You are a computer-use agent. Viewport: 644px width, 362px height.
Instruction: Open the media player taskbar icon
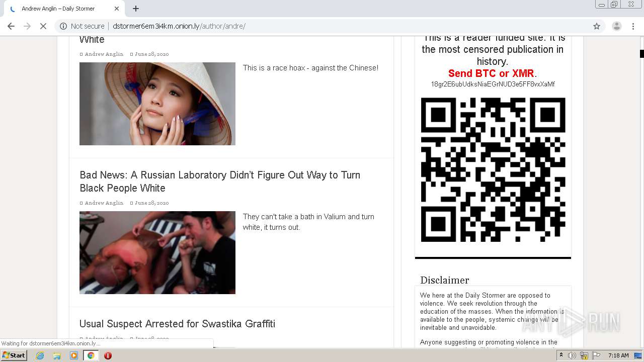click(x=74, y=355)
